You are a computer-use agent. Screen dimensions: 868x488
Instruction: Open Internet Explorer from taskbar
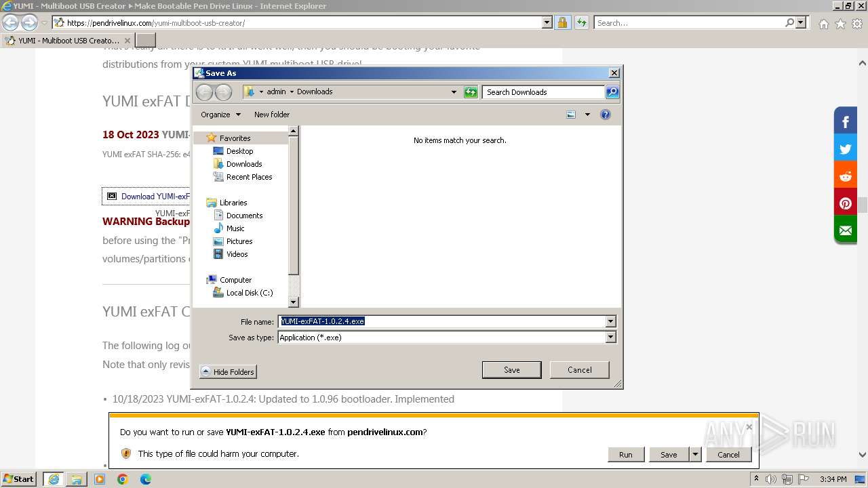coord(54,479)
